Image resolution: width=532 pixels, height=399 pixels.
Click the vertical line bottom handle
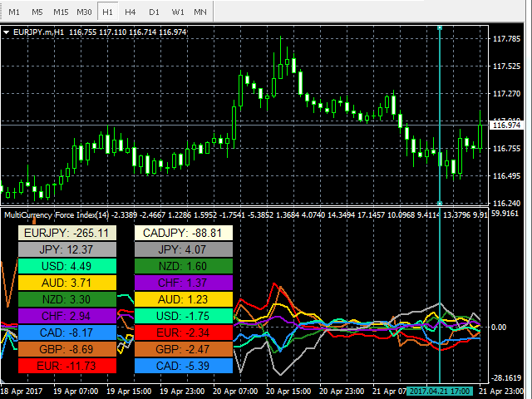440,203
